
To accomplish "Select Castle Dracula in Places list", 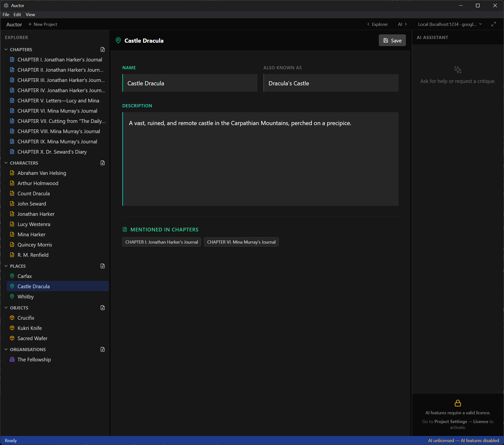I will pyautogui.click(x=58, y=286).
